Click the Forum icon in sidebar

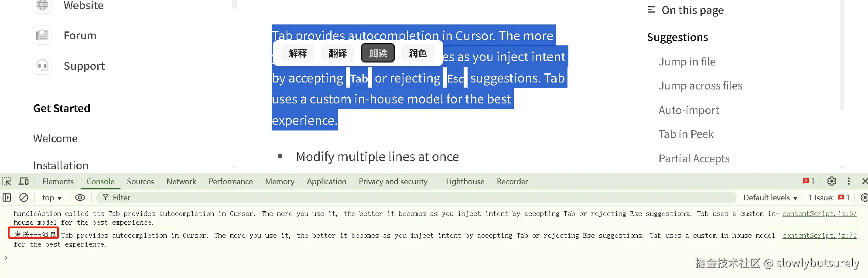42,35
